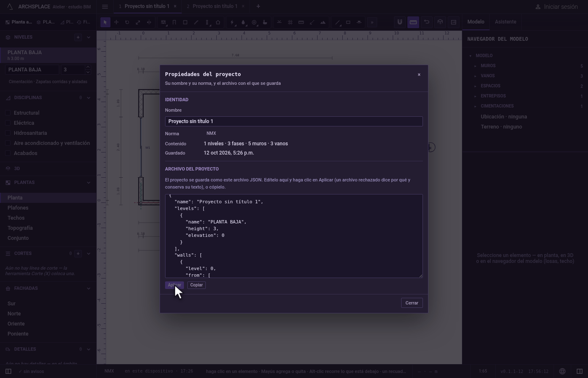Viewport: 588px width, 378px height.
Task: Tick the Aire acondicionado y ventilación checkbox
Action: 8,143
